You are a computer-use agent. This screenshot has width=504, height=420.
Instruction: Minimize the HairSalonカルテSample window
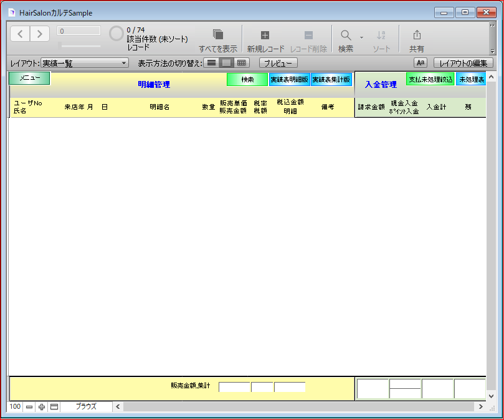tap(444, 12)
